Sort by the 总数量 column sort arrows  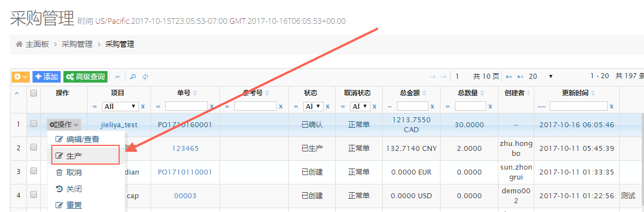[482, 93]
